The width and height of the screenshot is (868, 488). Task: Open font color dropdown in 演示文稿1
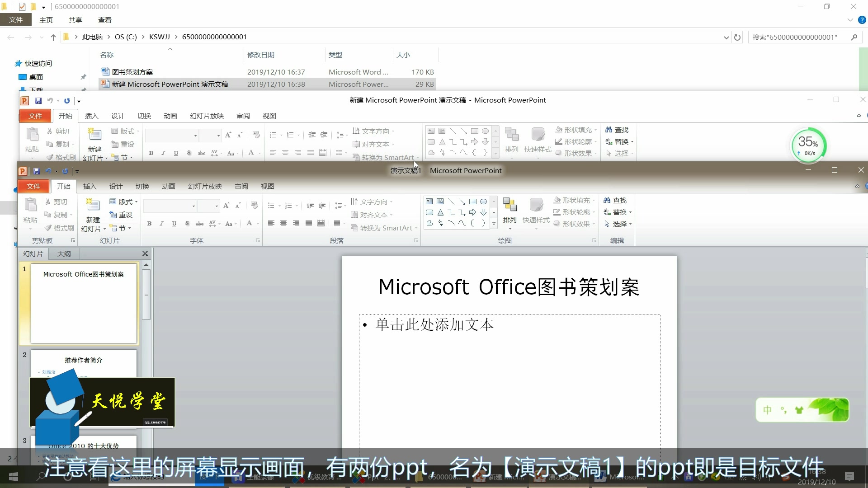[258, 224]
